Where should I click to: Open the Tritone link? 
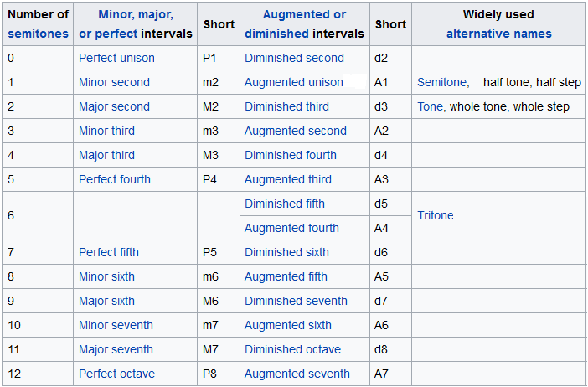pyautogui.click(x=436, y=215)
